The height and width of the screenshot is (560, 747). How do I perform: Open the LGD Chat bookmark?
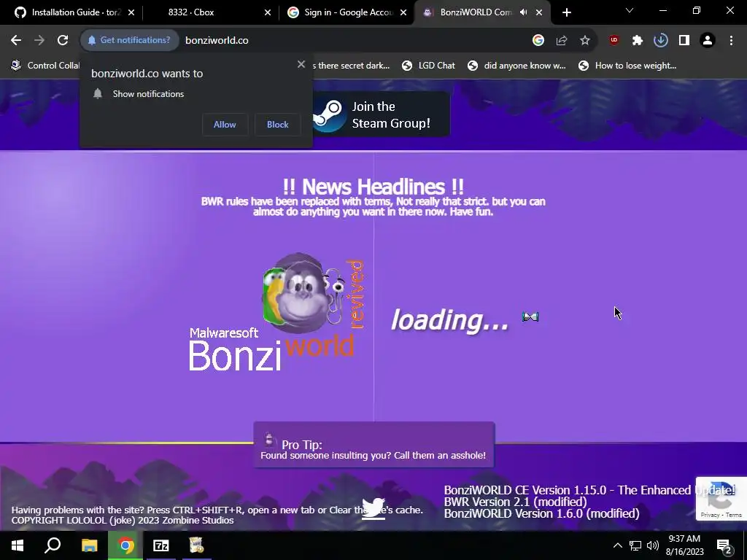(x=428, y=66)
